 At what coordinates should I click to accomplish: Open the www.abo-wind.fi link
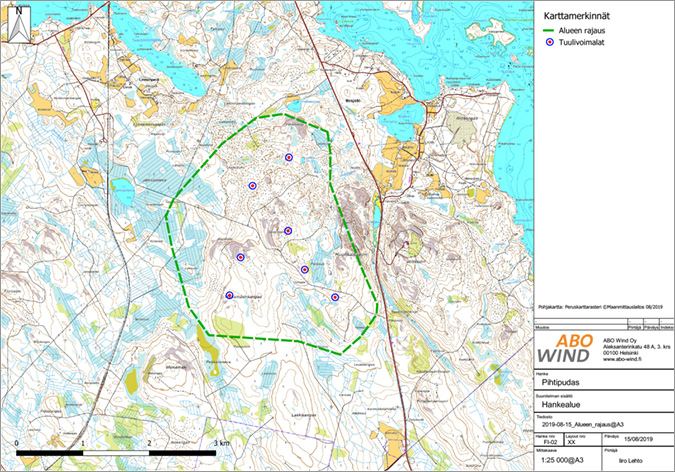click(622, 359)
